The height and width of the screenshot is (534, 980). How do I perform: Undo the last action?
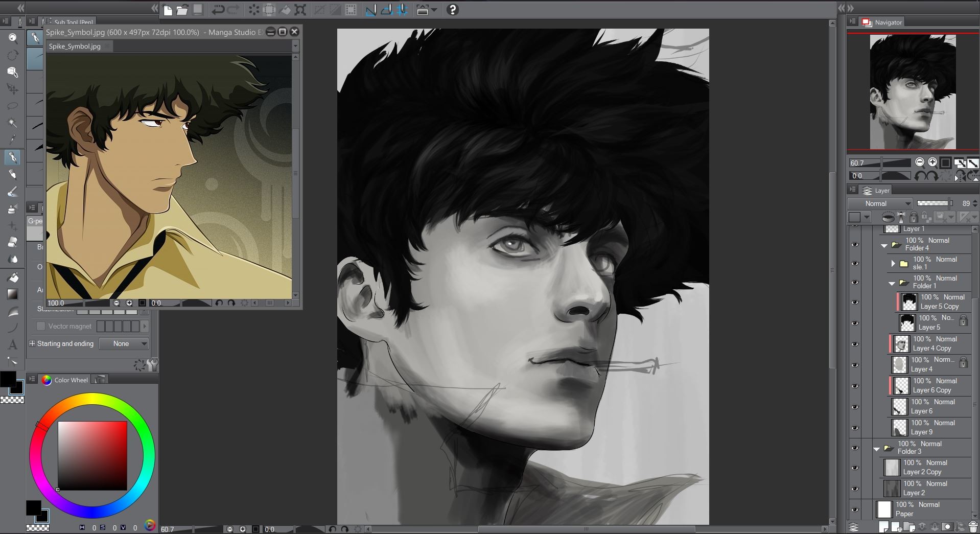pos(218,10)
